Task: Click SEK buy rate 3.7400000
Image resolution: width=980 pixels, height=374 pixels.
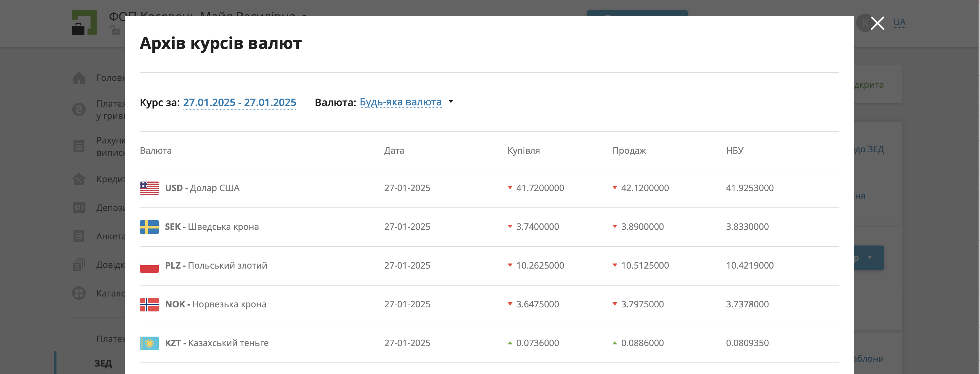Action: pyautogui.click(x=537, y=226)
